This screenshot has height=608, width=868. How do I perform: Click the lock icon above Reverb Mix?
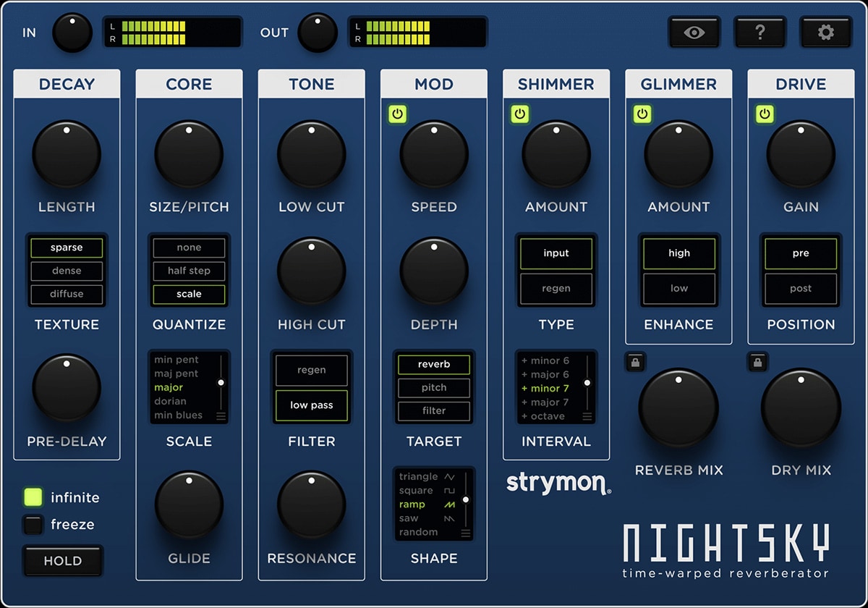point(634,362)
